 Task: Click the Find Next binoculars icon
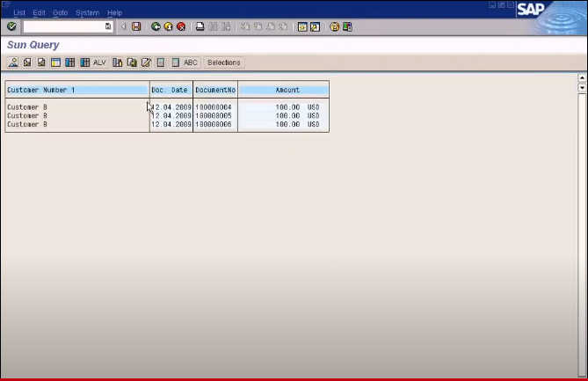coord(226,26)
